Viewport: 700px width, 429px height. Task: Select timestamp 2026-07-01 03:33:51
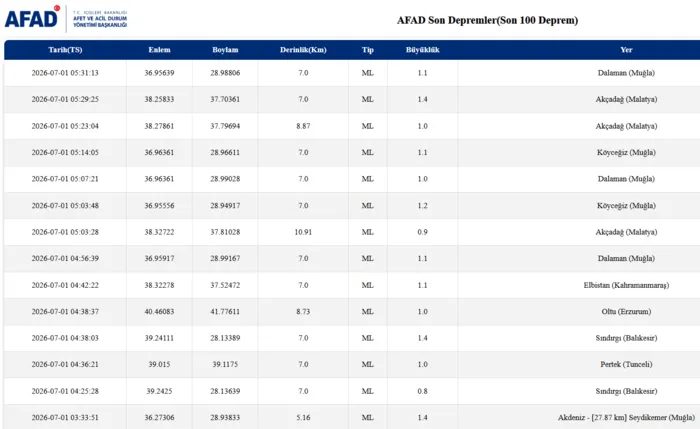point(65,417)
